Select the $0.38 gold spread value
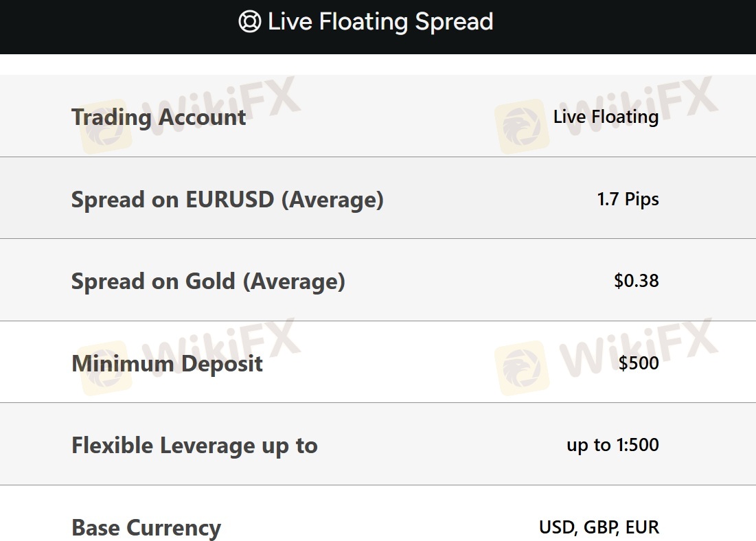This screenshot has width=756, height=541. tap(636, 281)
